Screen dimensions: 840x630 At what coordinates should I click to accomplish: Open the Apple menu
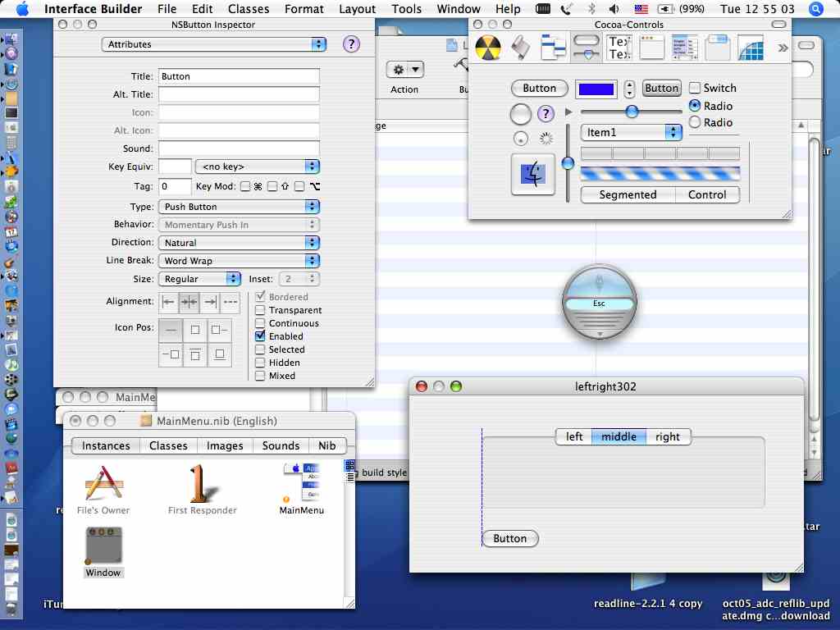click(22, 9)
